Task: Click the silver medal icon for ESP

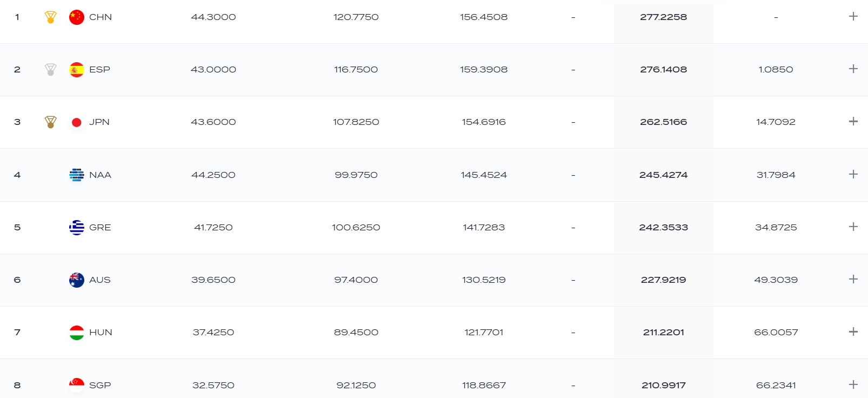Action: click(51, 70)
